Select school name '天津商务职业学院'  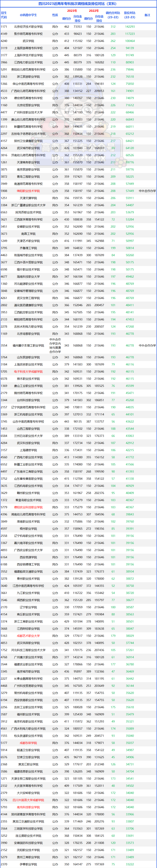click(28, 162)
